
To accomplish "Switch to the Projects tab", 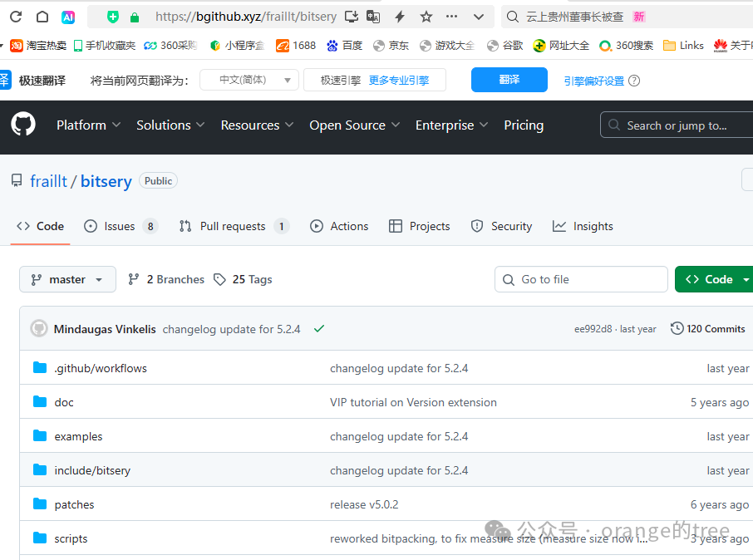I will pyautogui.click(x=419, y=226).
